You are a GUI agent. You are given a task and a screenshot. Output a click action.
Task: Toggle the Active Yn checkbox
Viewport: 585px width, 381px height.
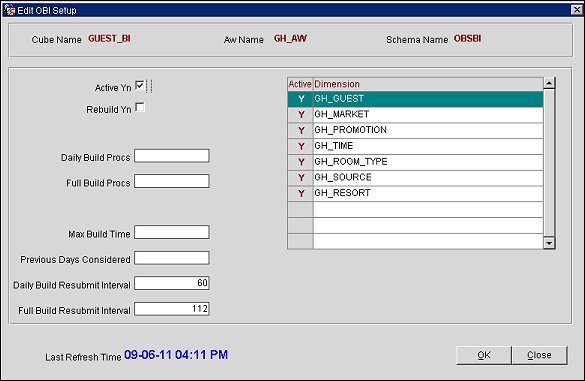tap(140, 86)
